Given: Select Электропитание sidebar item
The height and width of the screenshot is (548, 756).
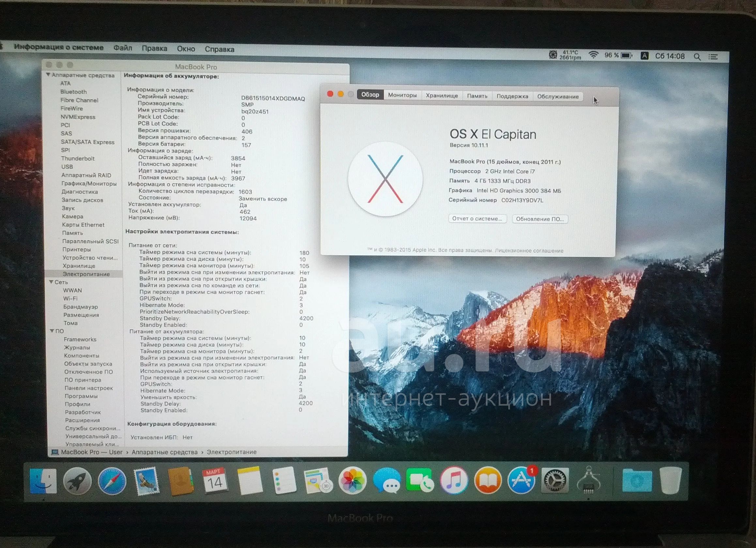Looking at the screenshot, I should click(x=84, y=274).
